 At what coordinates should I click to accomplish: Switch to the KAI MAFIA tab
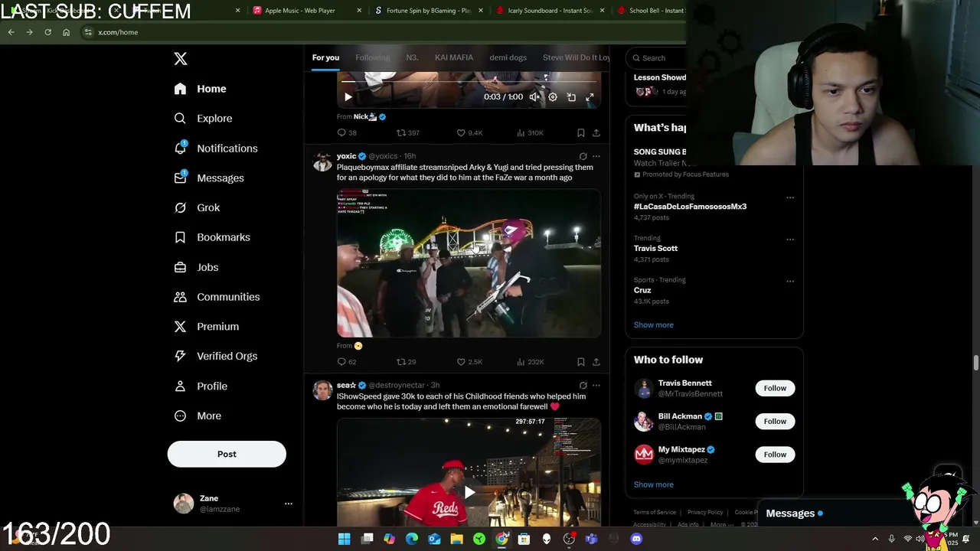(454, 58)
